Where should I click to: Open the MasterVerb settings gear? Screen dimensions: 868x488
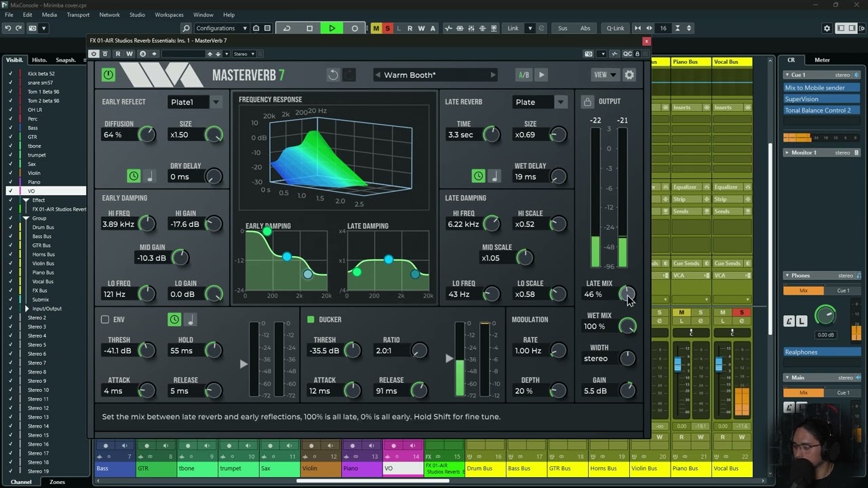tap(629, 75)
